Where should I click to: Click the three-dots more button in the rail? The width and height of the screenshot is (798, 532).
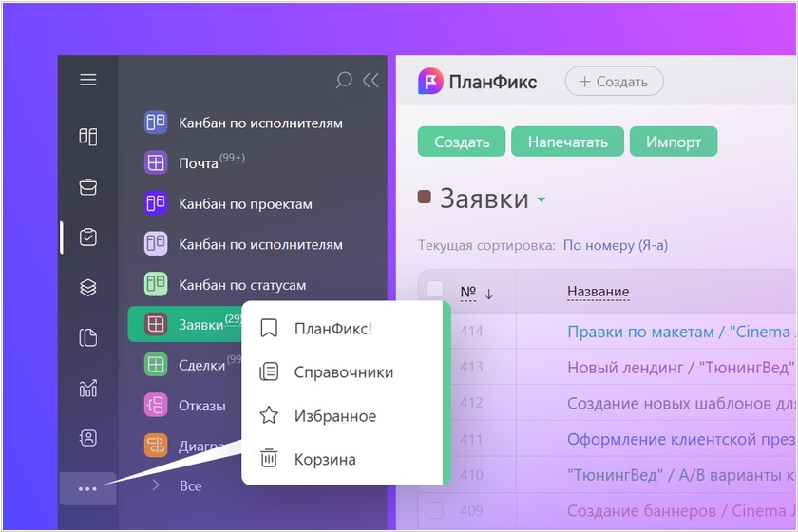tap(87, 488)
